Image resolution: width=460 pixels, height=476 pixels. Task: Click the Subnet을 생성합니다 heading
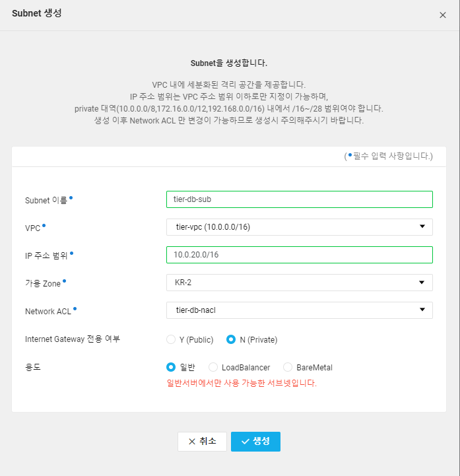(x=229, y=63)
